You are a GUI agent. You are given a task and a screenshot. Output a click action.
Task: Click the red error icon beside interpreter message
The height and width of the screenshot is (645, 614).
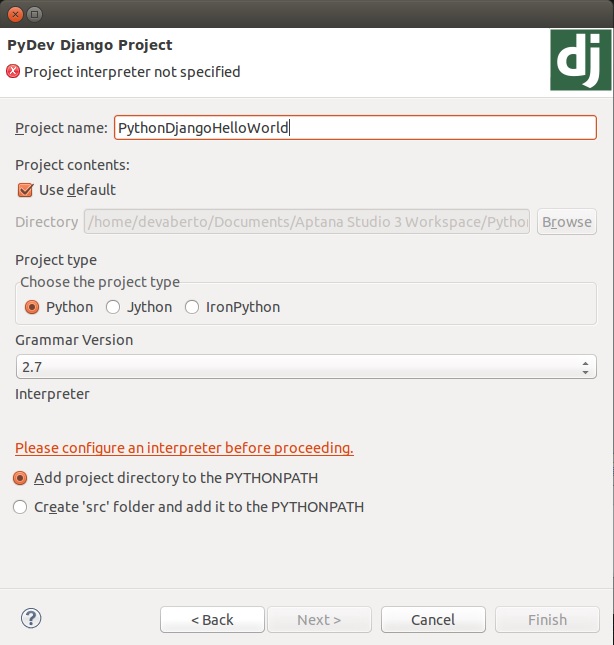[13, 72]
